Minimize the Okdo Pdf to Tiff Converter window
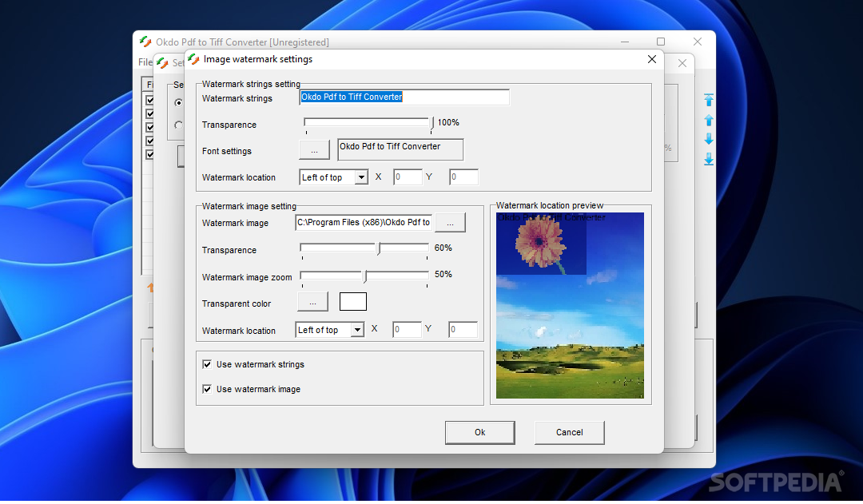 pyautogui.click(x=625, y=42)
